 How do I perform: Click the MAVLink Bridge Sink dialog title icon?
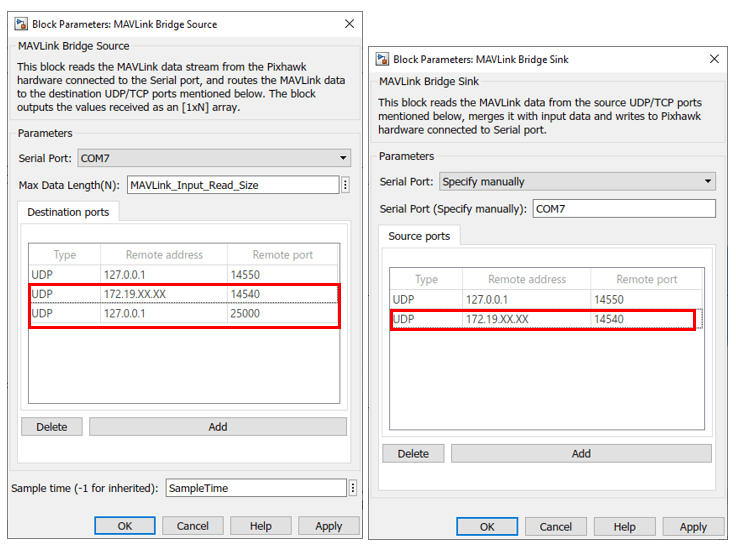(383, 59)
